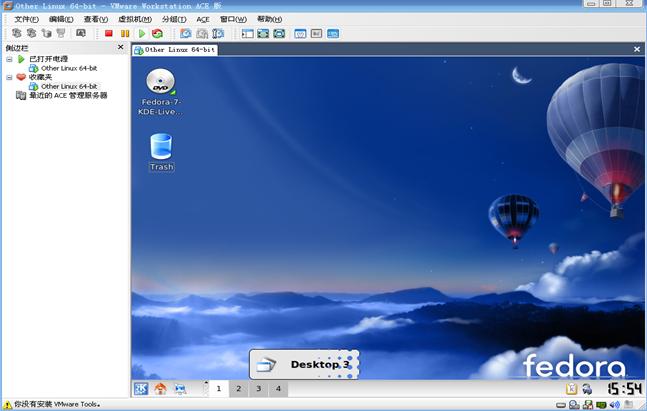
Task: Click the Klipper clipboard tray icon
Action: pyautogui.click(x=571, y=389)
